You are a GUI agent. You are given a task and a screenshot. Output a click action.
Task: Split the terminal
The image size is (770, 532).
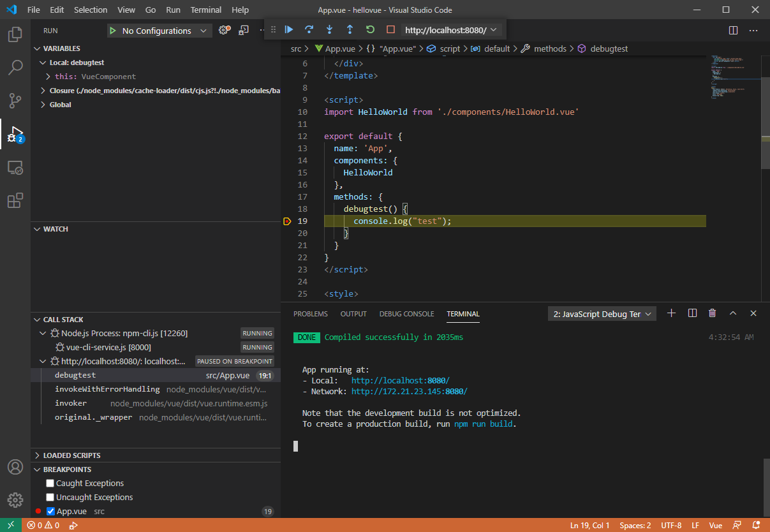tap(692, 313)
